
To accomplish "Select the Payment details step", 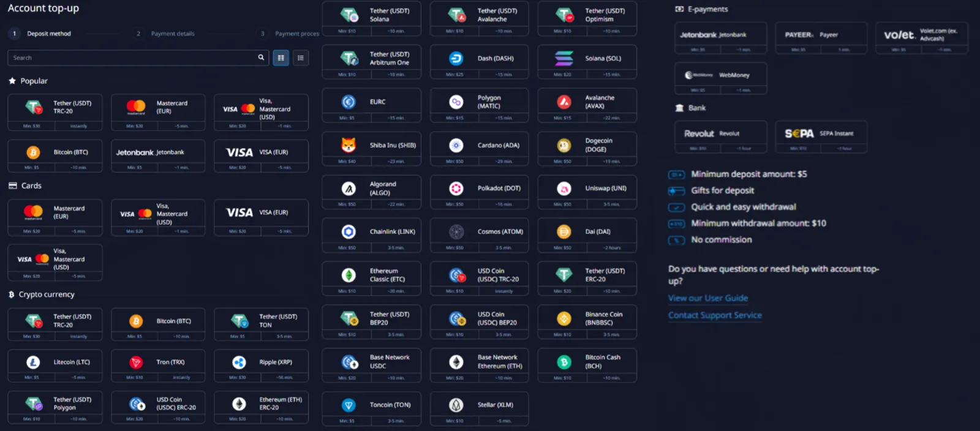I will coord(172,34).
